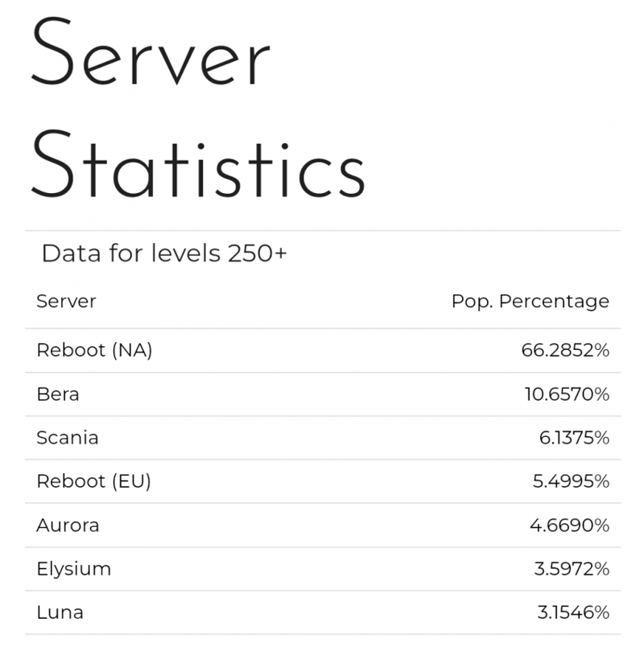This screenshot has width=644, height=655.
Task: Select the Reboot (EU) server name
Action: coord(93,481)
